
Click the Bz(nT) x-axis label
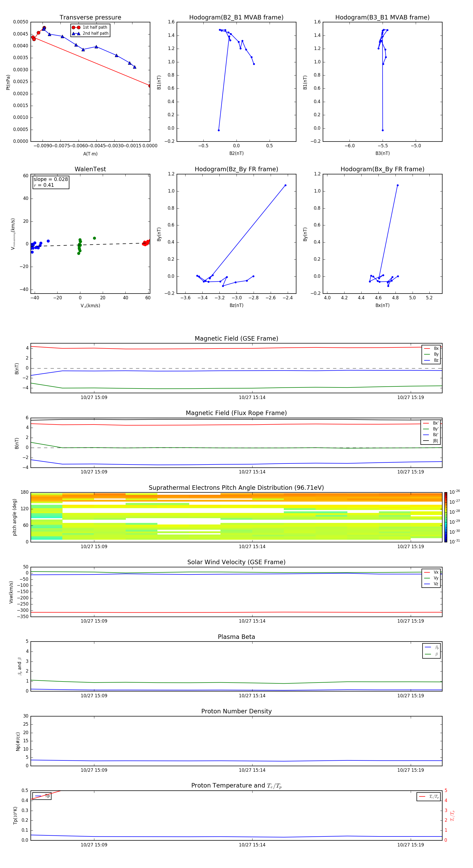coord(236,305)
